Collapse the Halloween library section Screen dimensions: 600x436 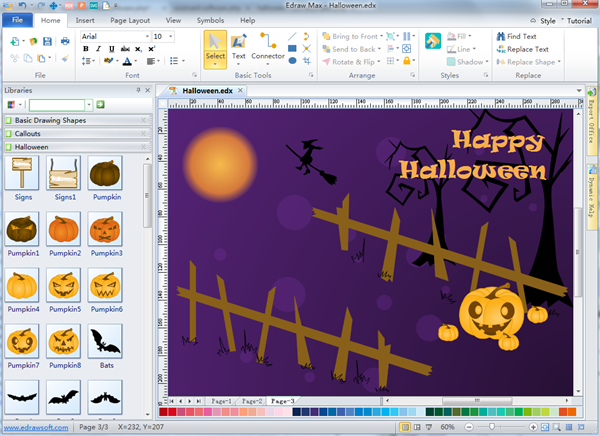point(144,147)
